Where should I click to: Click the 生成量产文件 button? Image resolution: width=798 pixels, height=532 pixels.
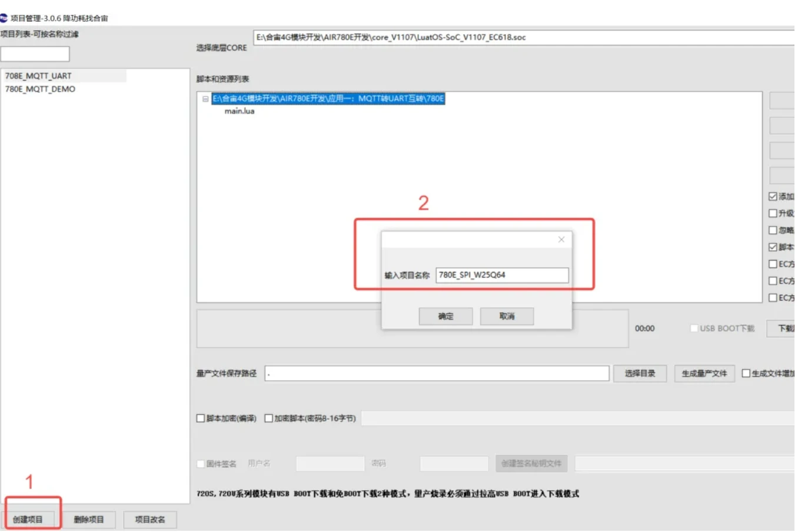(704, 374)
